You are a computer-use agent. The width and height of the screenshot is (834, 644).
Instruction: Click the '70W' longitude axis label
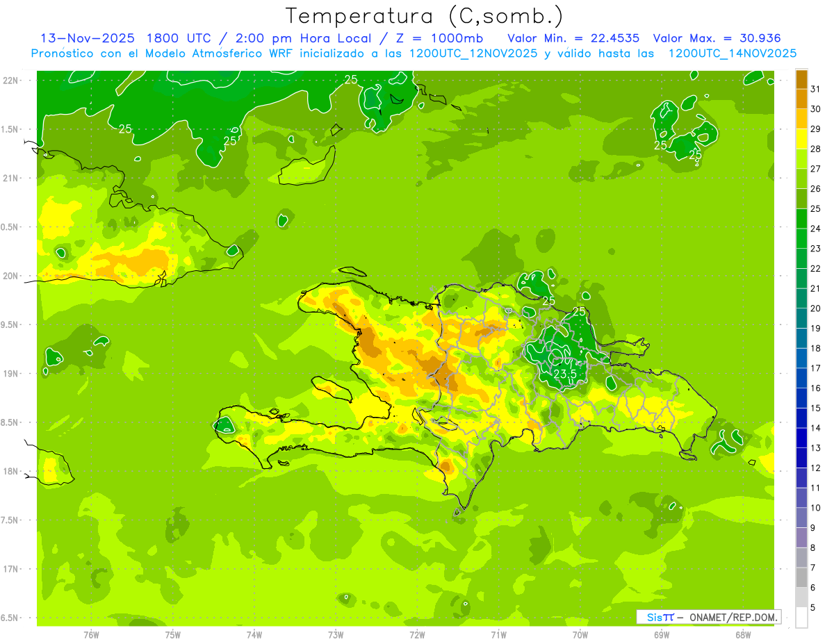click(x=580, y=634)
